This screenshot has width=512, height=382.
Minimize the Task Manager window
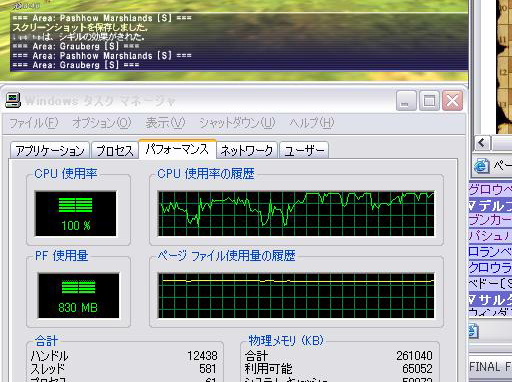pos(406,100)
